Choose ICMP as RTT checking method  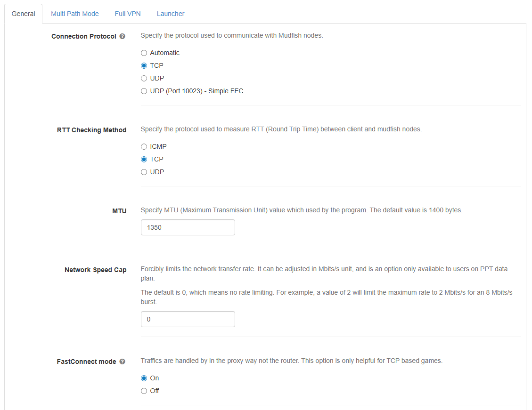click(144, 147)
